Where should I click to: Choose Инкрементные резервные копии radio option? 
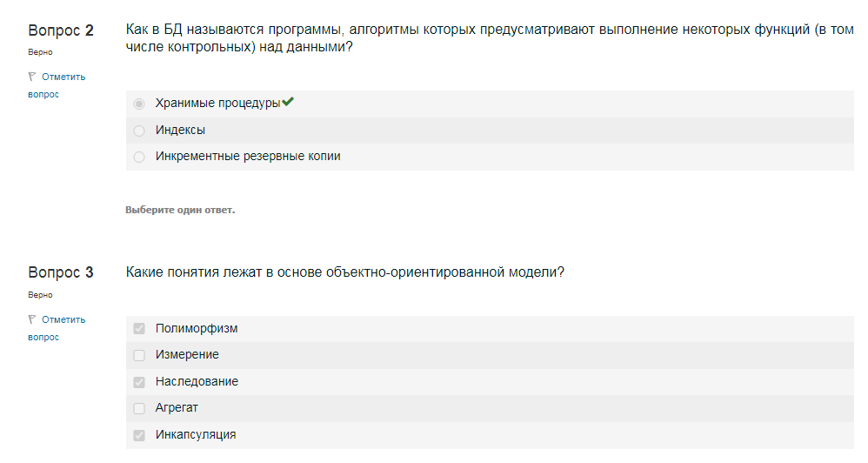(x=139, y=158)
